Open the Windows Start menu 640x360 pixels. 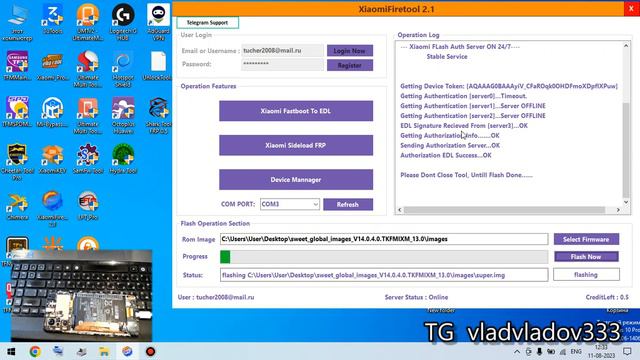(11, 351)
